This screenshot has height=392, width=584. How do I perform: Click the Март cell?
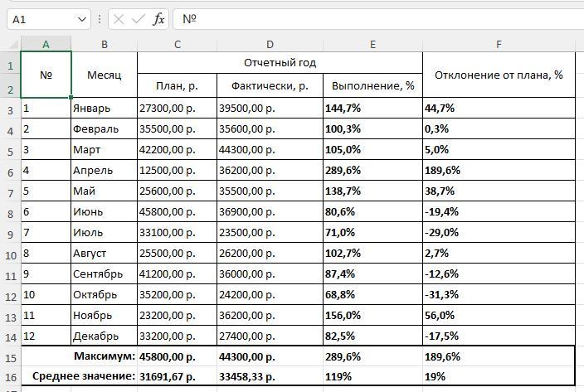[105, 150]
